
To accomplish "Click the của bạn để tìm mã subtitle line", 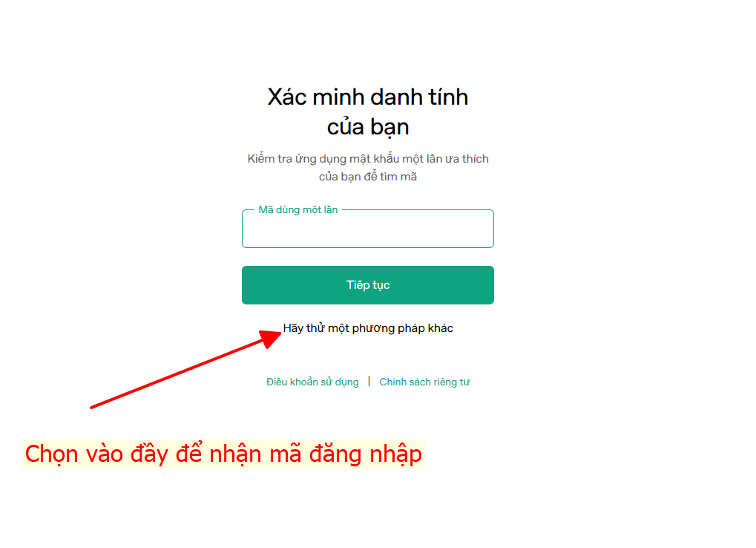I will click(x=368, y=177).
